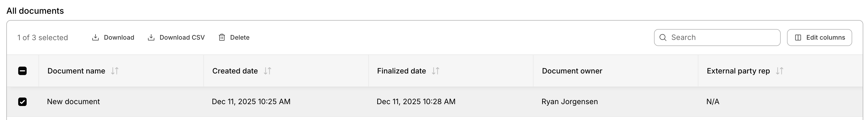Screen dimensions: 868x120
Task: Open the Edit columns button
Action: (819, 38)
